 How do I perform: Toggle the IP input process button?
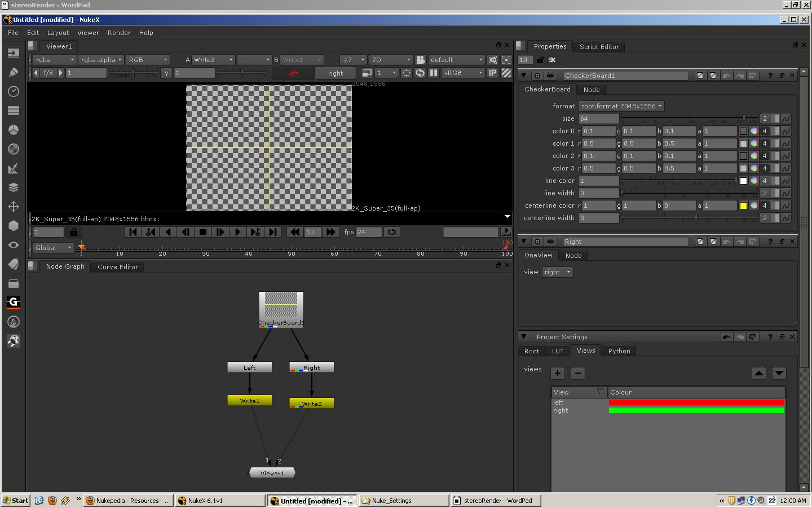[x=492, y=73]
